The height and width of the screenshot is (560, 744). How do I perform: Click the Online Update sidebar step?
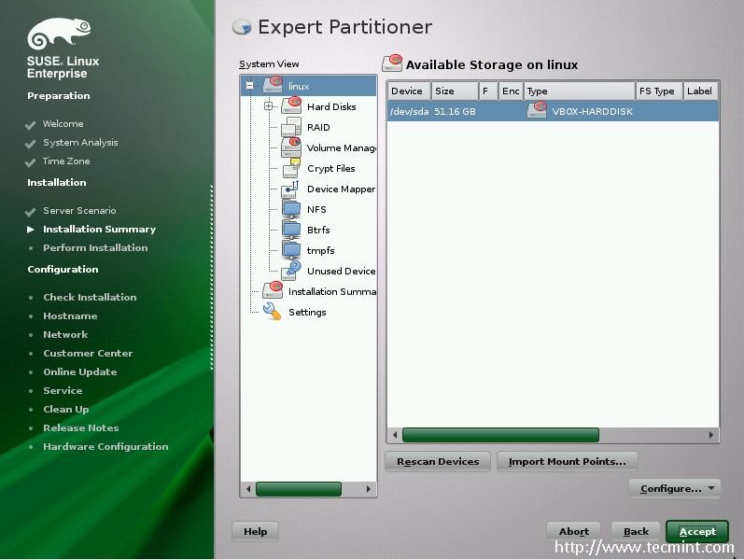tap(79, 372)
